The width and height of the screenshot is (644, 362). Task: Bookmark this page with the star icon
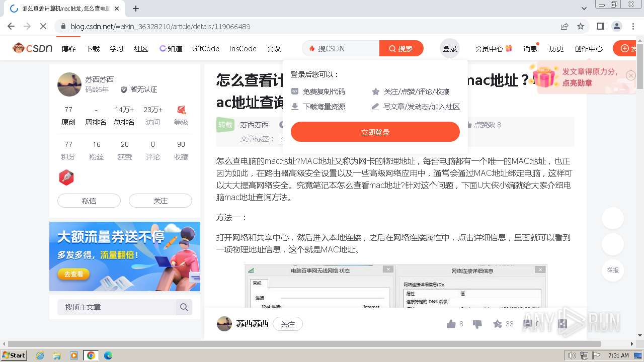(581, 26)
